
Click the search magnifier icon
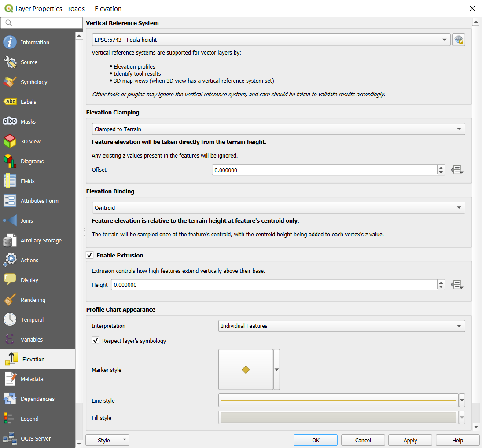click(x=9, y=23)
